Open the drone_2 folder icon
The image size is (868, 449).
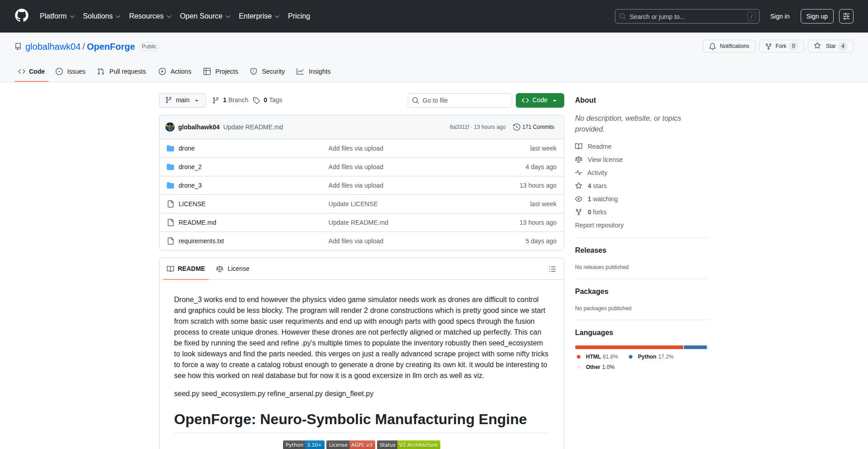(170, 166)
